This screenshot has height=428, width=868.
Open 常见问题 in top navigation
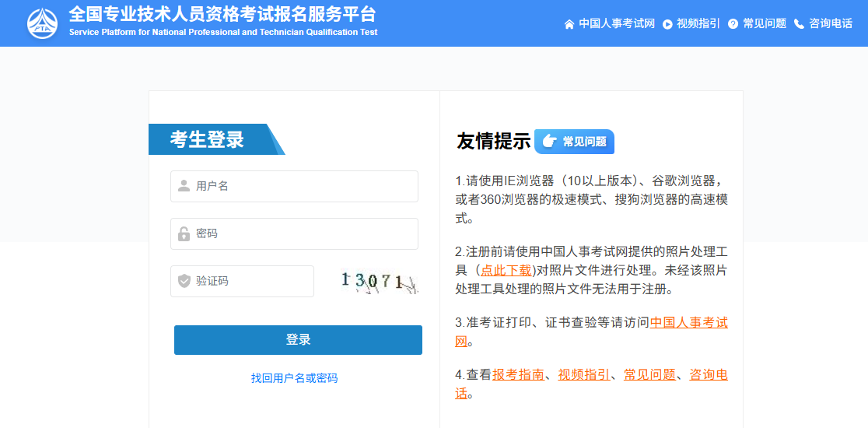[765, 23]
